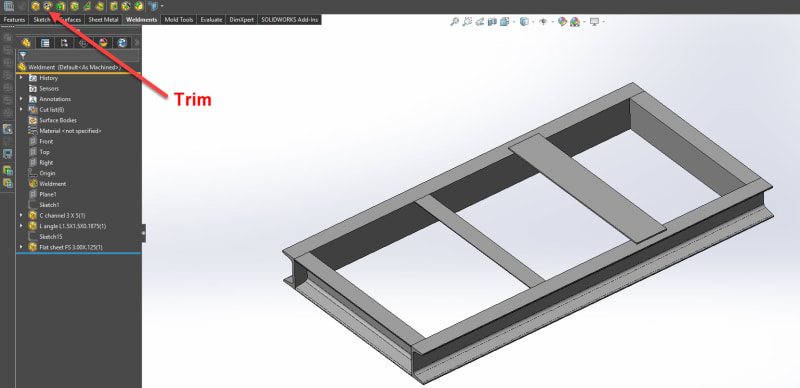Click the globe-style manager tab icon
800x388 pixels.
(122, 43)
